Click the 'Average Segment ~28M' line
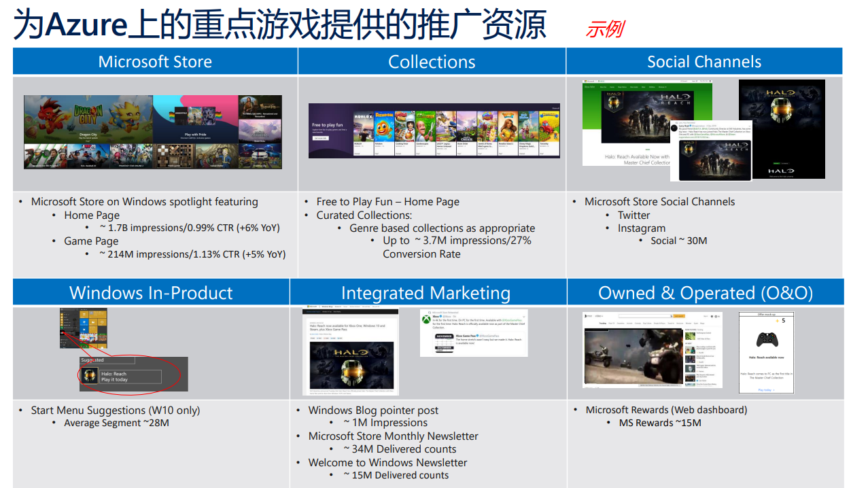Screen dimensions: 868x488 117,423
